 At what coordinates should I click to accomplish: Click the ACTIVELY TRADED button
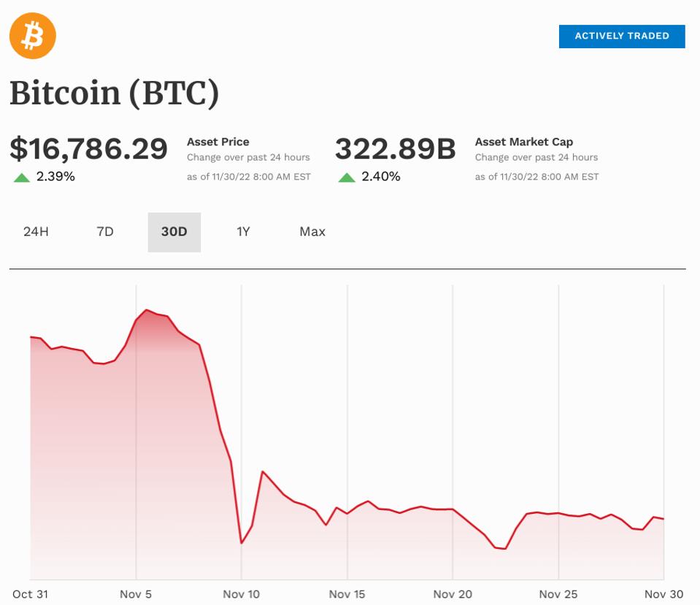coord(621,36)
